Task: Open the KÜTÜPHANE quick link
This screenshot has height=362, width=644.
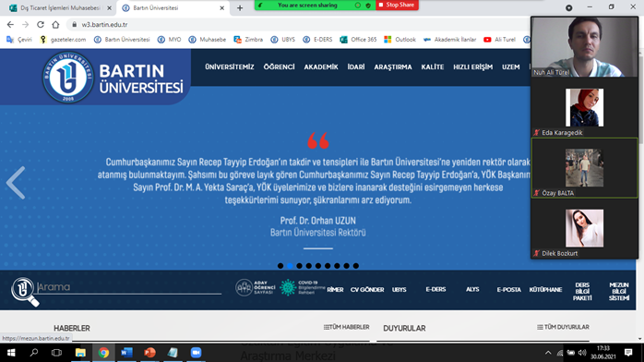Action: tap(545, 290)
